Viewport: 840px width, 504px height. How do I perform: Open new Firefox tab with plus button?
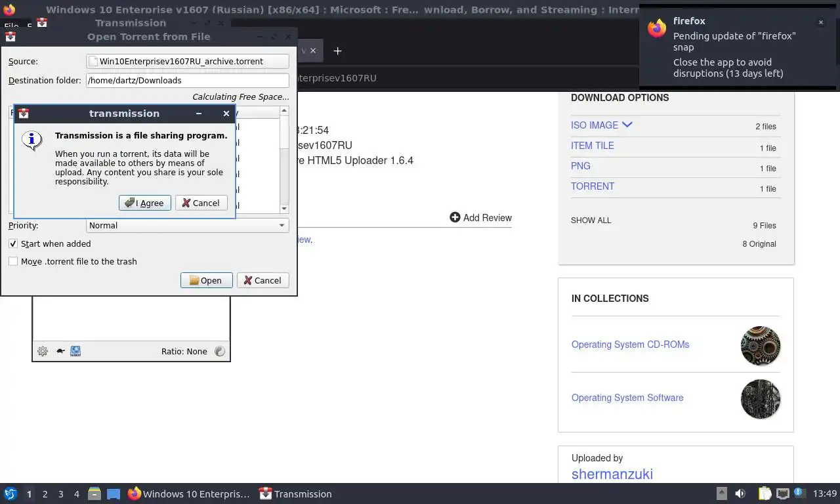[337, 51]
